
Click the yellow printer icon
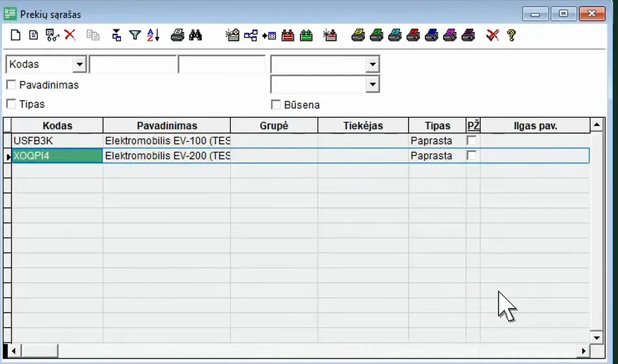[358, 35]
